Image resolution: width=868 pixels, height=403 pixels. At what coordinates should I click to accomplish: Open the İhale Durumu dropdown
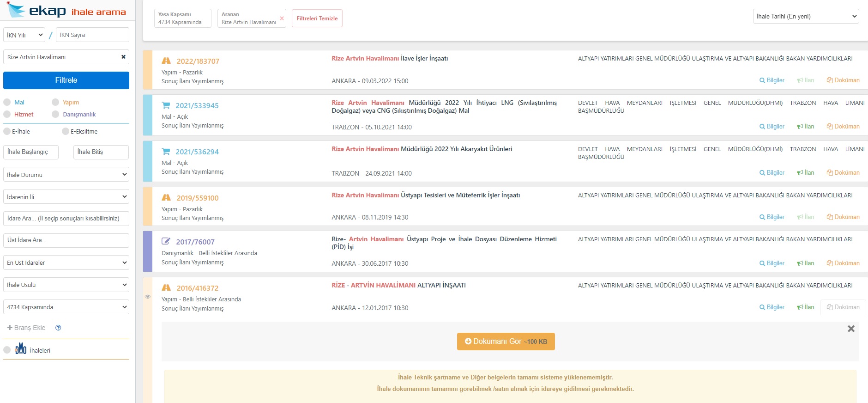click(66, 174)
